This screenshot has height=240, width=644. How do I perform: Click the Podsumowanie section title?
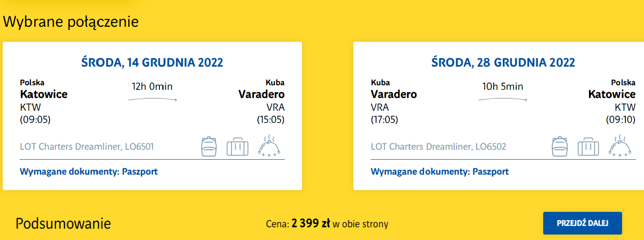pos(63,224)
